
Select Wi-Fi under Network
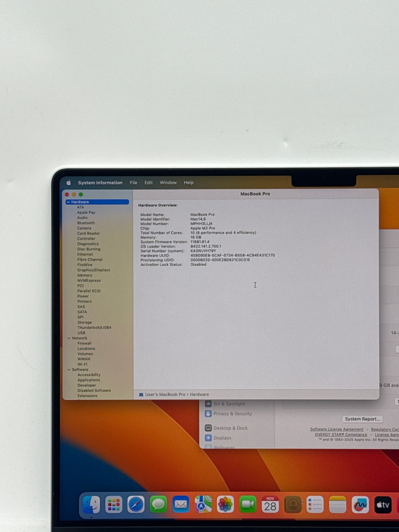82,364
